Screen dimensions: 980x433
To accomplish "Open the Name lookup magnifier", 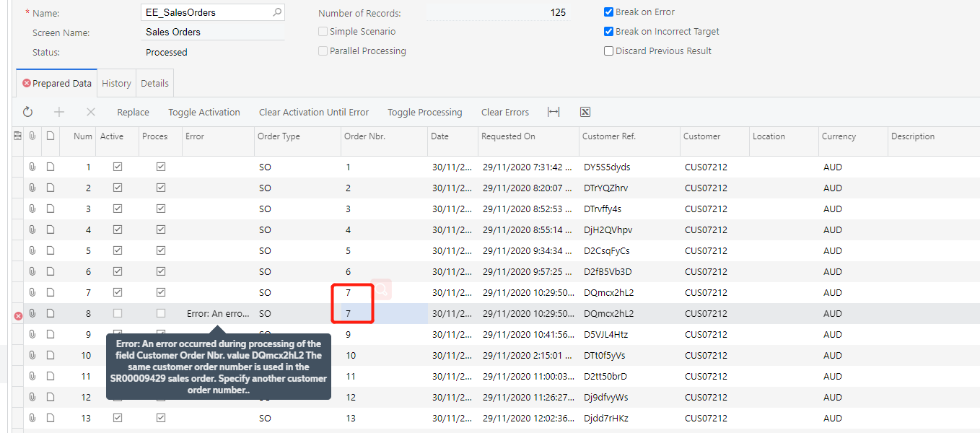I will 277,12.
